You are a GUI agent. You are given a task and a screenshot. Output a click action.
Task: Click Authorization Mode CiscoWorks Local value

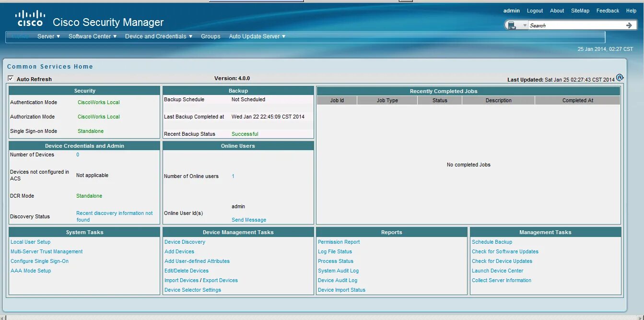coord(99,117)
